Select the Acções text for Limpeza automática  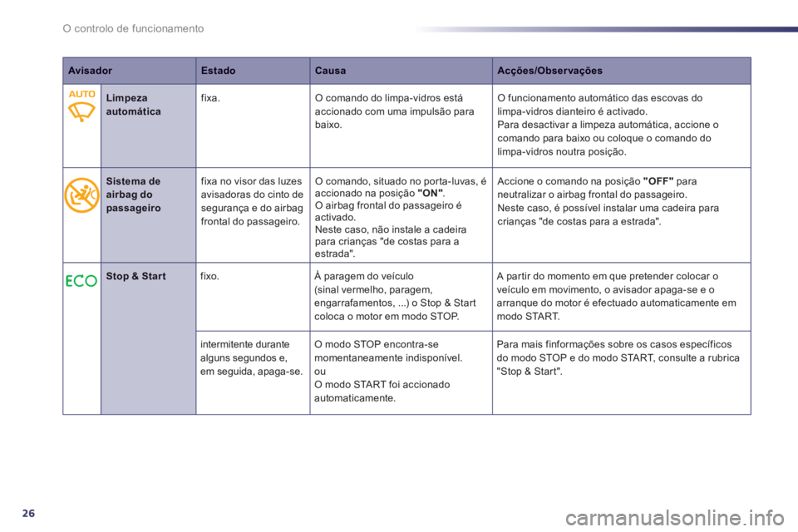[x=607, y=125]
